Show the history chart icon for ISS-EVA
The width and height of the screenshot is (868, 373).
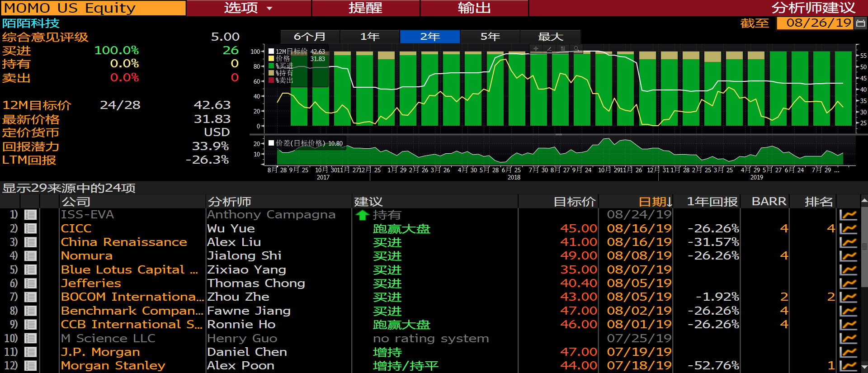coord(848,215)
